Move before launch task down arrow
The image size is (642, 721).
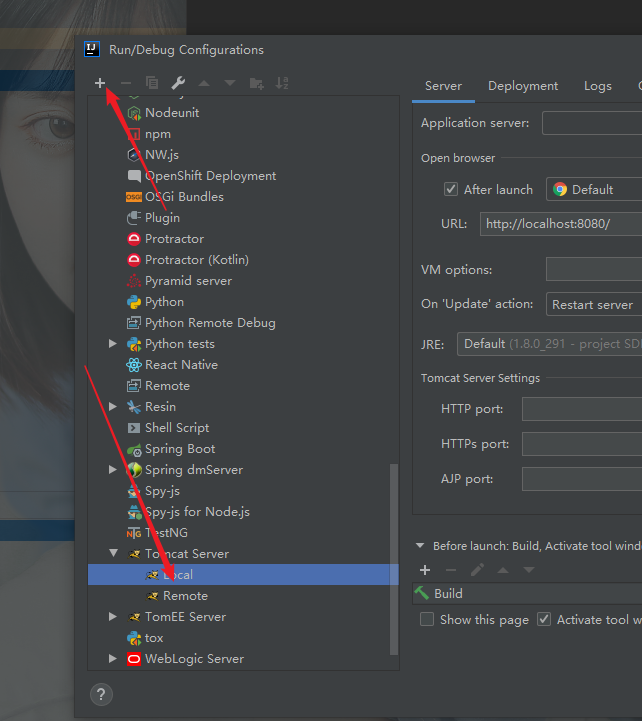tap(529, 570)
